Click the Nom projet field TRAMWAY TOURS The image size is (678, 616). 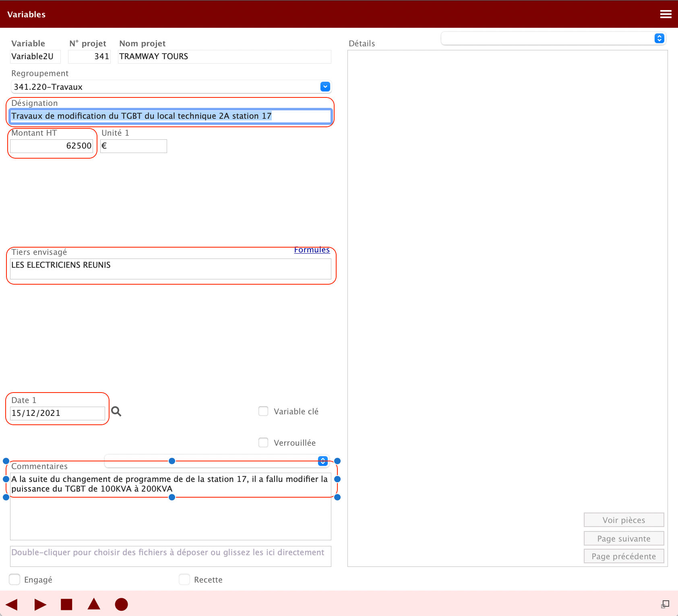(x=225, y=56)
